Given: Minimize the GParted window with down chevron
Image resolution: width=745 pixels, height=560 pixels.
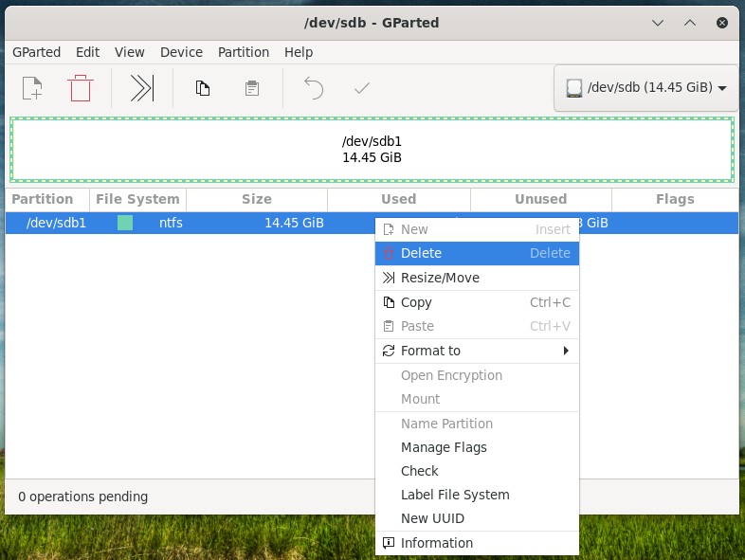Looking at the screenshot, I should click(x=658, y=23).
